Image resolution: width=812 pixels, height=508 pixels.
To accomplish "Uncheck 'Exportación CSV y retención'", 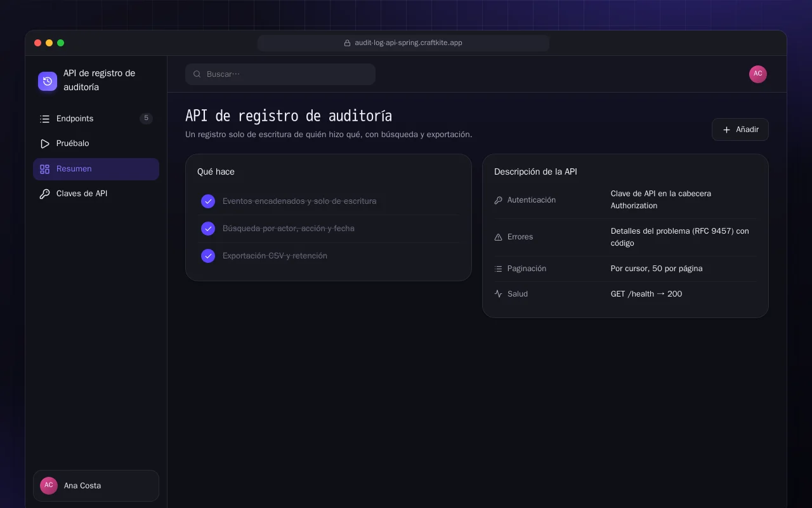I will [208, 256].
